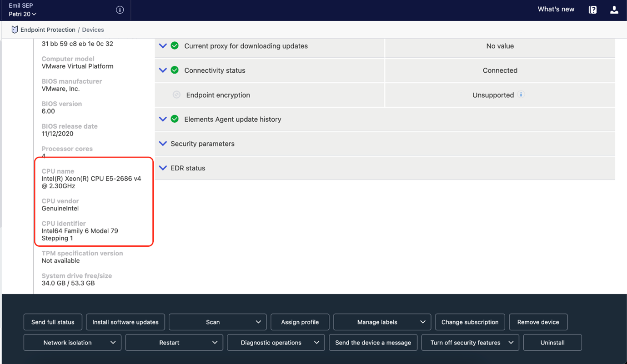Viewport: 627px width, 364px height.
Task: Expand Current proxy for downloading updates
Action: [163, 46]
